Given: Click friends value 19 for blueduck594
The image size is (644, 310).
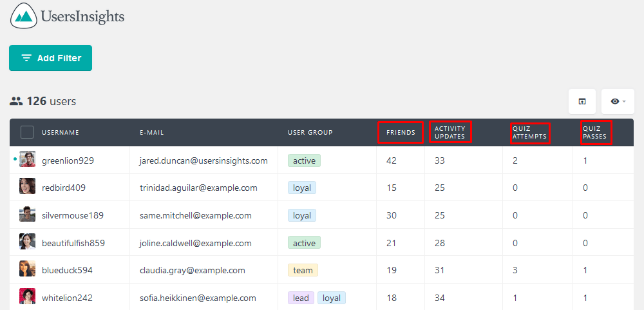Looking at the screenshot, I should click(x=392, y=270).
